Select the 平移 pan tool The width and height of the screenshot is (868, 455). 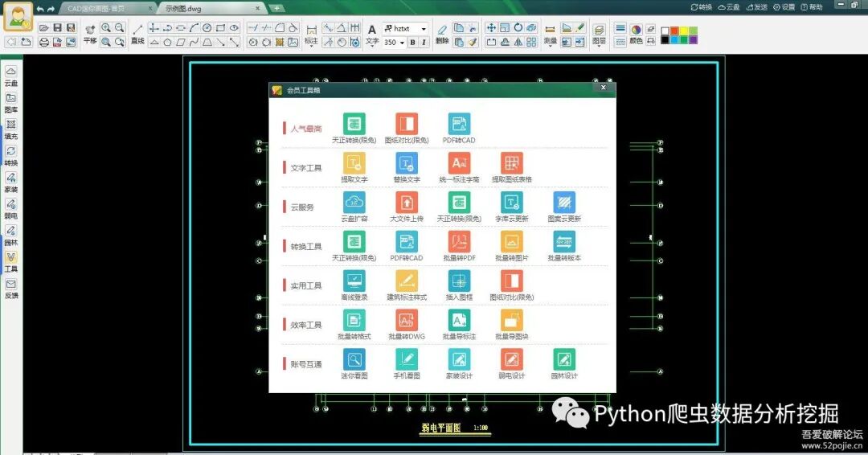click(90, 35)
